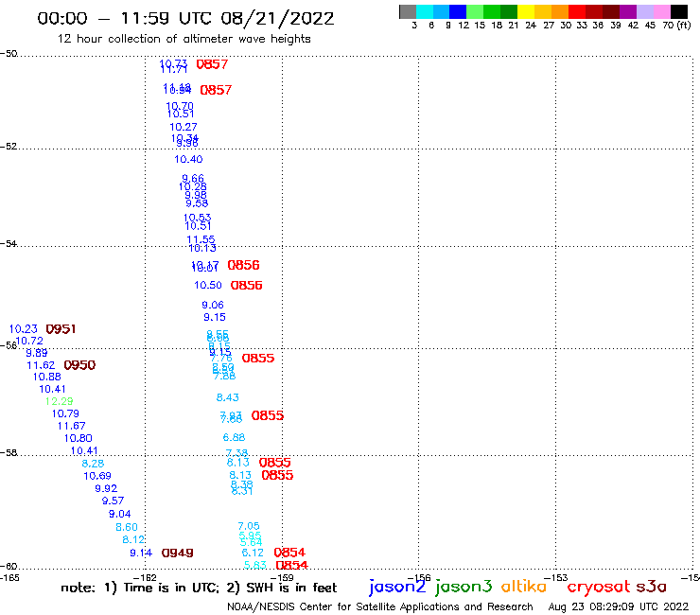Image resolution: width=700 pixels, height=615 pixels.
Task: Click the 9.04 wave height value
Action: pos(119,514)
